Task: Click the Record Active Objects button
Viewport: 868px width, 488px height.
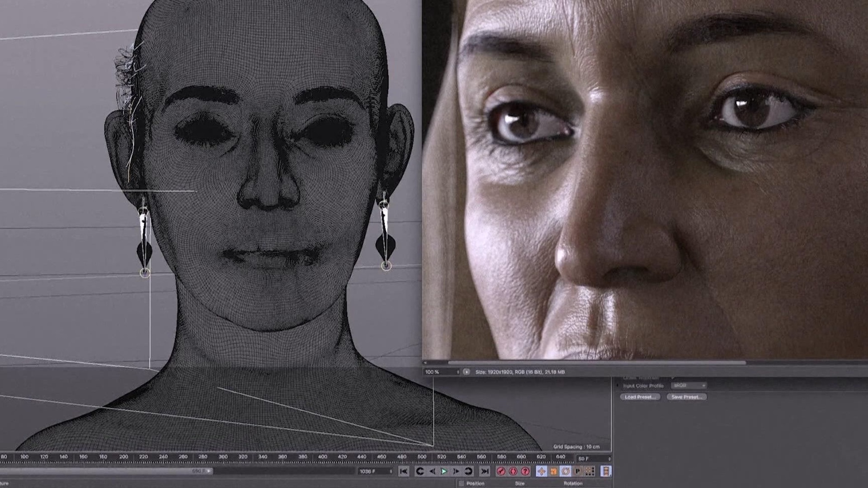Action: coord(501,471)
